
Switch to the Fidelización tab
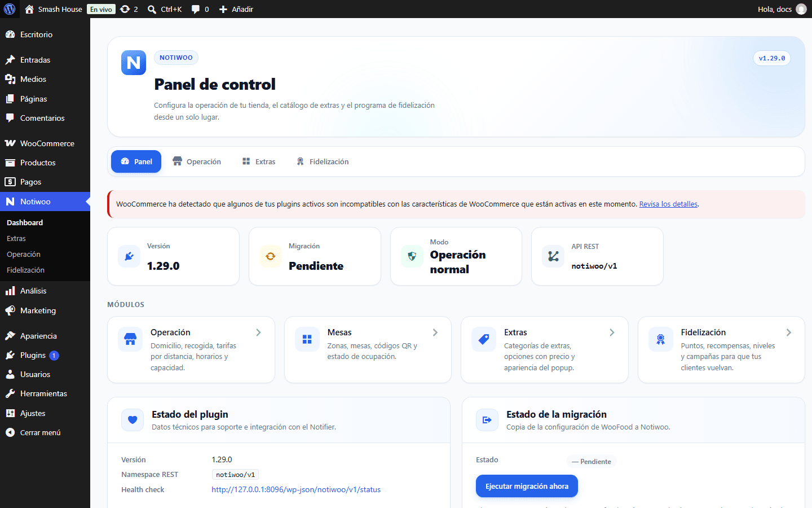323,161
